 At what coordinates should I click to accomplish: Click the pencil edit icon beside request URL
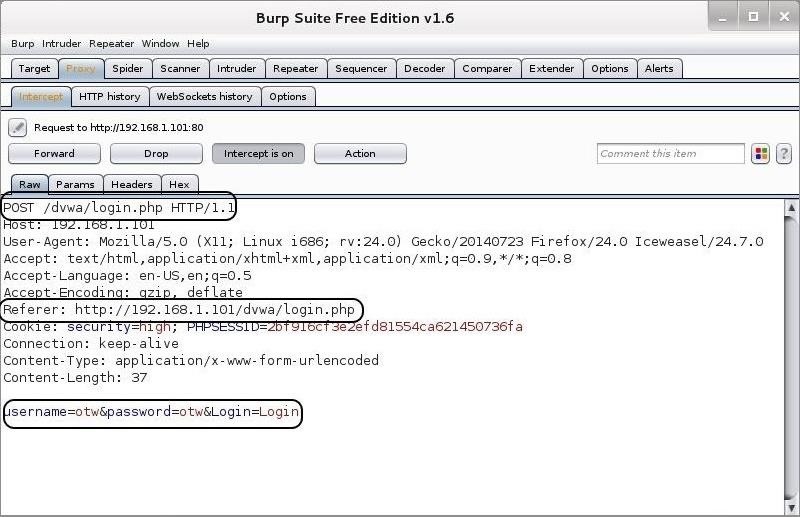(17, 128)
